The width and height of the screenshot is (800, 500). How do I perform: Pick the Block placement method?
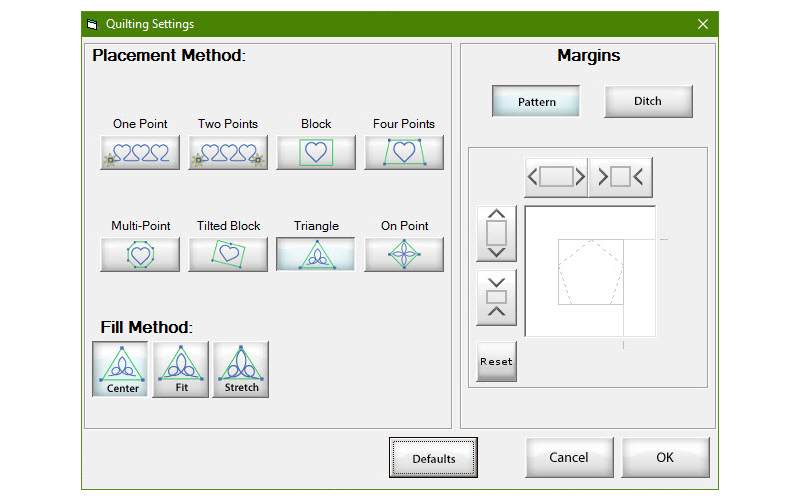[316, 153]
